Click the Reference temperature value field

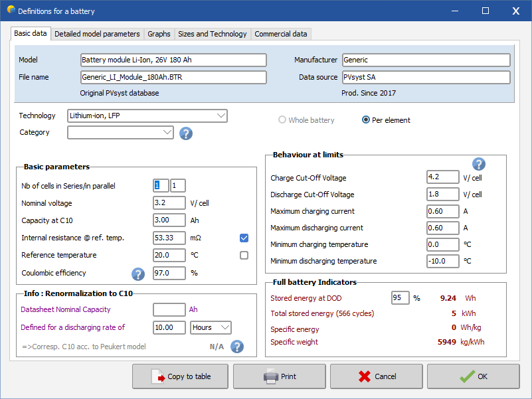[169, 255]
